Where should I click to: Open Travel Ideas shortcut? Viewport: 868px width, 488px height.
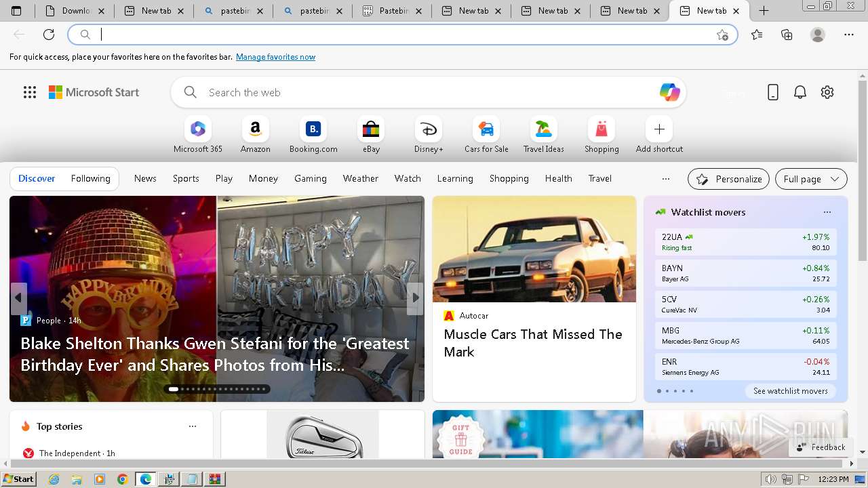click(544, 135)
